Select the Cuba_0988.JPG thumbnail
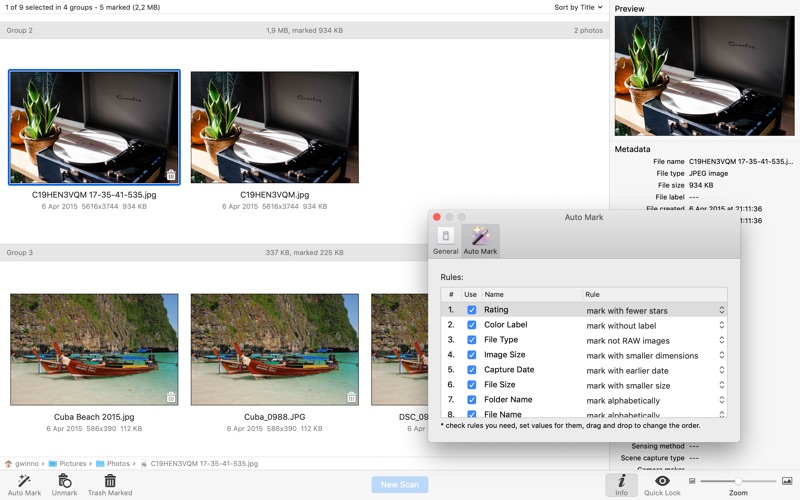The width and height of the screenshot is (800, 500). point(274,349)
